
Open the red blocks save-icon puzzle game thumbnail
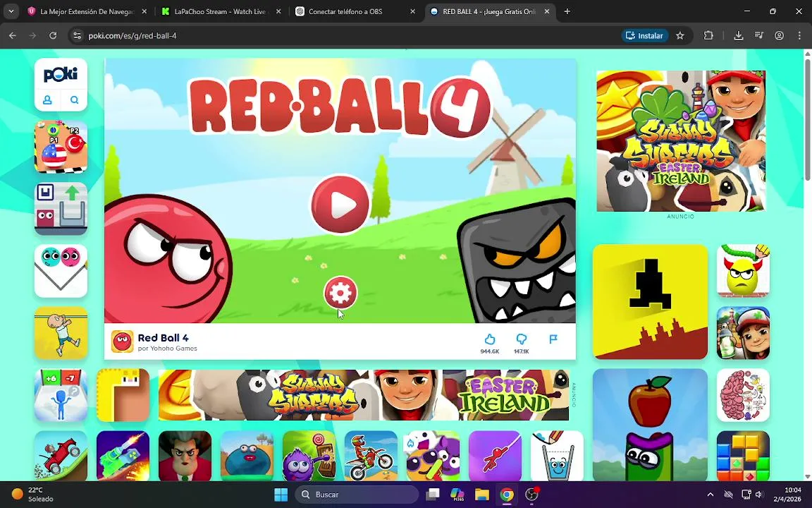[x=61, y=208]
